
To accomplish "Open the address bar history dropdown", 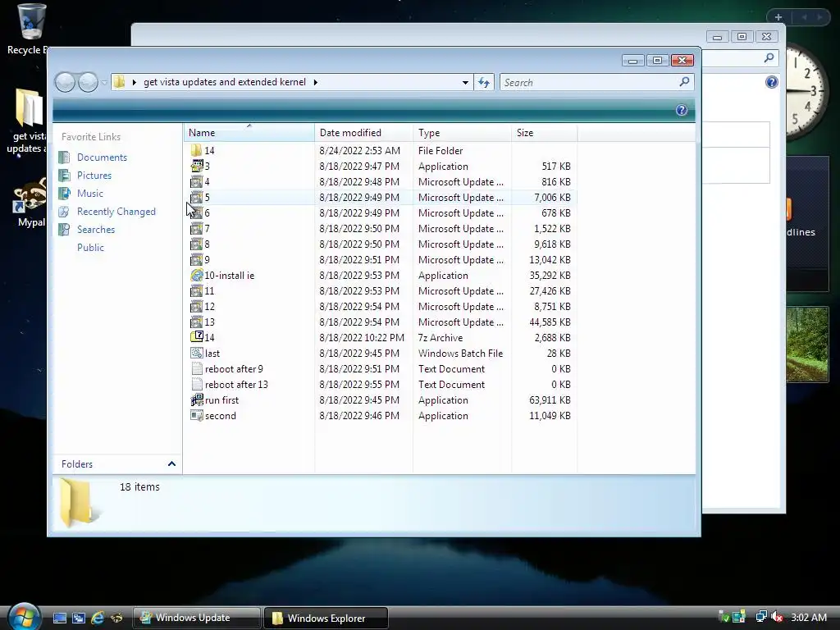I will 465,83.
